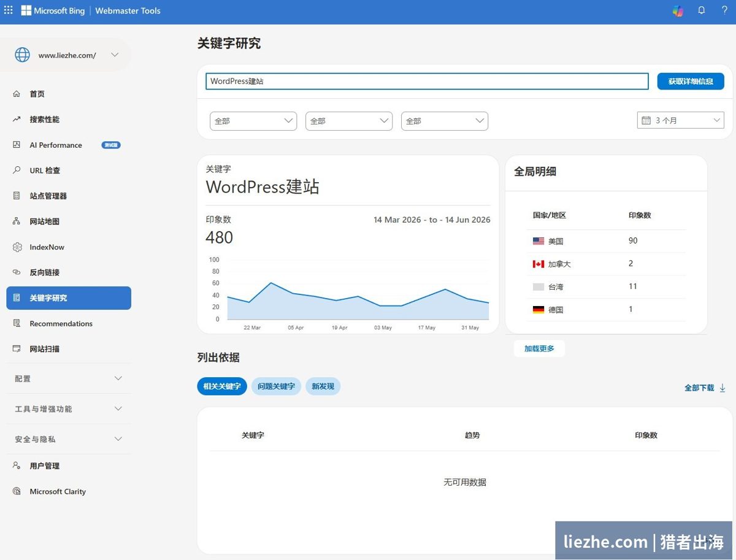Click the 用户管理 person icon
This screenshot has width=736, height=560.
click(17, 466)
